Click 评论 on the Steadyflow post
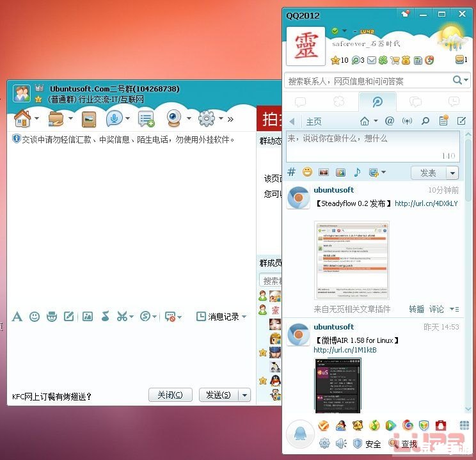This screenshot has width=476, height=460. click(436, 309)
